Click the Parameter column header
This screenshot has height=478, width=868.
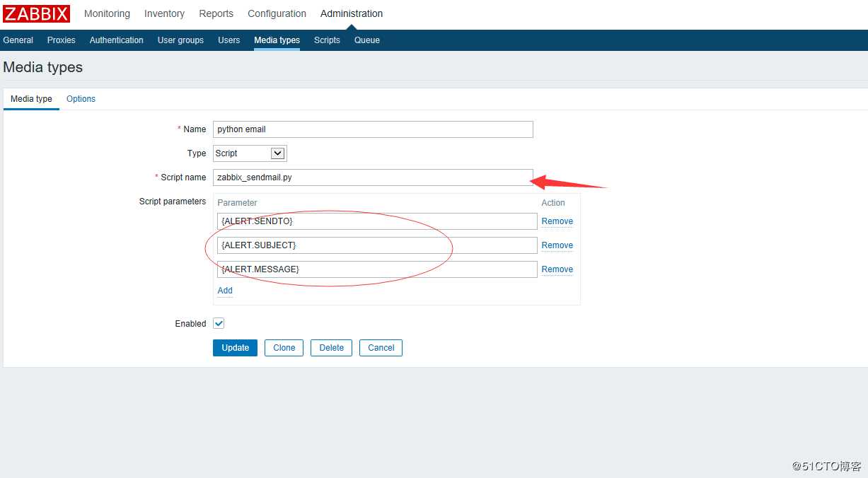(x=238, y=203)
